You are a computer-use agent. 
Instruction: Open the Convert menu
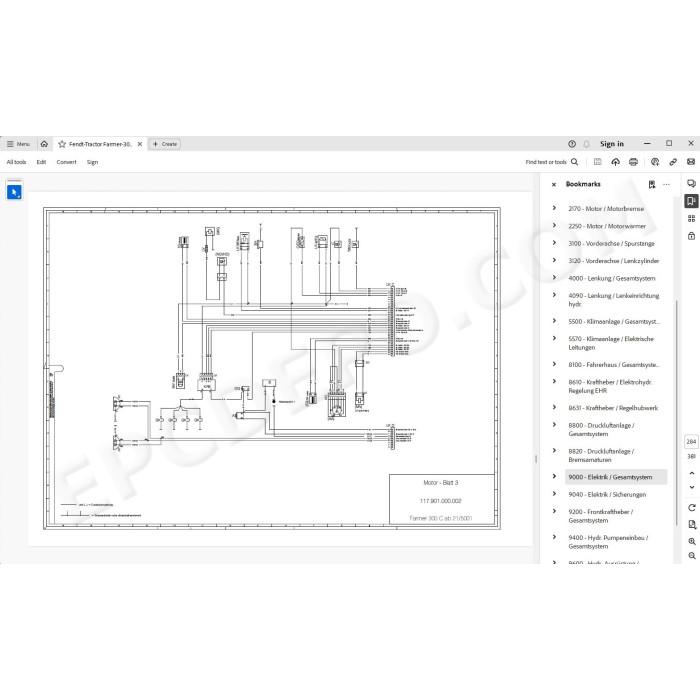[67, 162]
